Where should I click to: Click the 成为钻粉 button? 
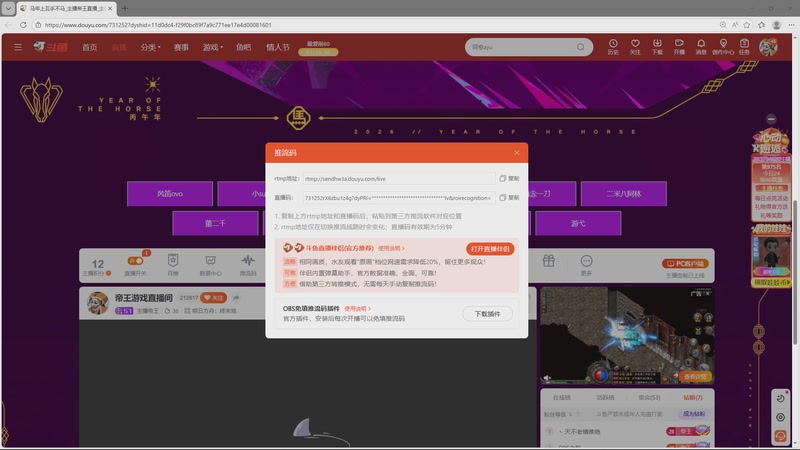tap(694, 414)
